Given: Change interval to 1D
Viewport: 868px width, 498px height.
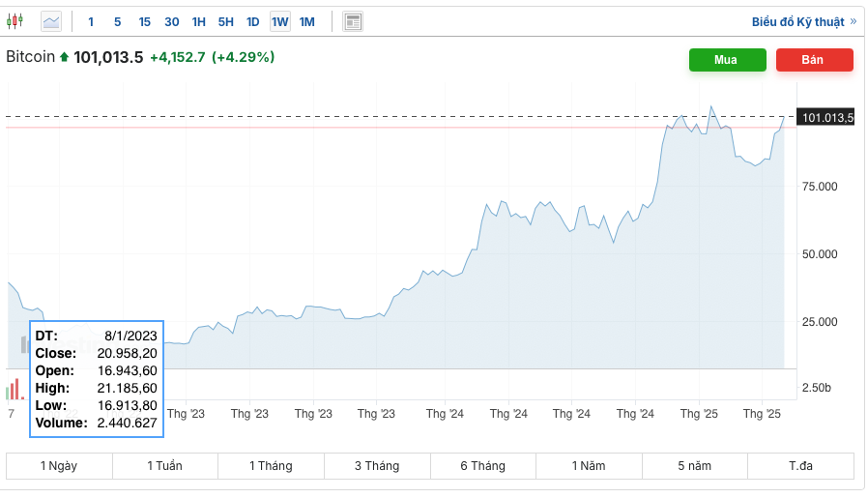Looking at the screenshot, I should [x=252, y=21].
